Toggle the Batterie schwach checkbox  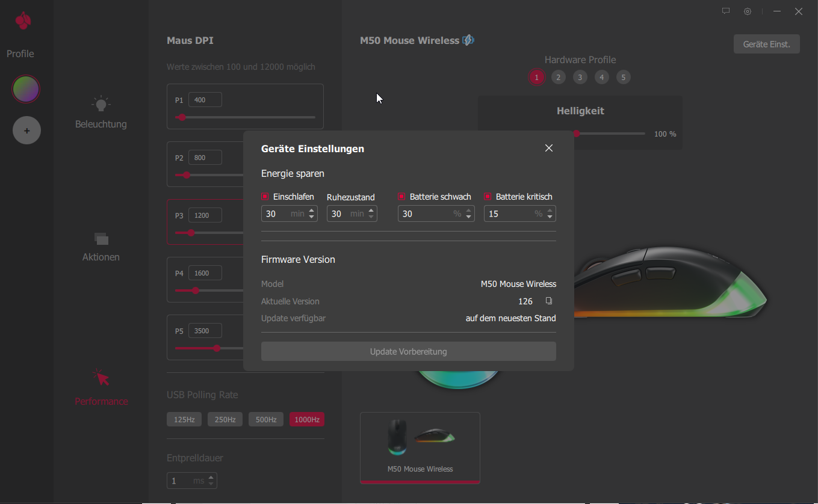[401, 197]
